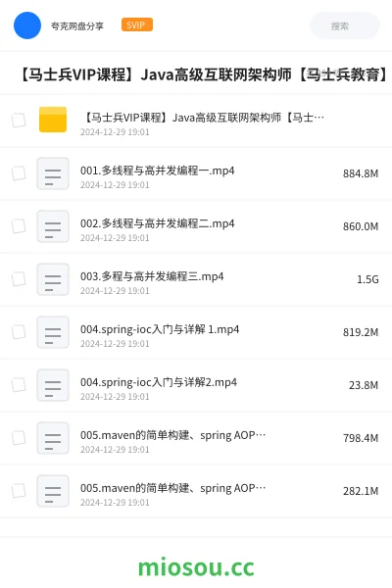Click the 夸克网盘分享 label

tap(77, 25)
